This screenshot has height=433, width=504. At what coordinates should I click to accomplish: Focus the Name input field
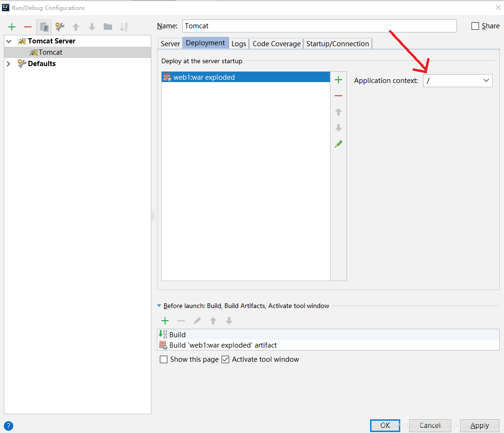(x=320, y=26)
